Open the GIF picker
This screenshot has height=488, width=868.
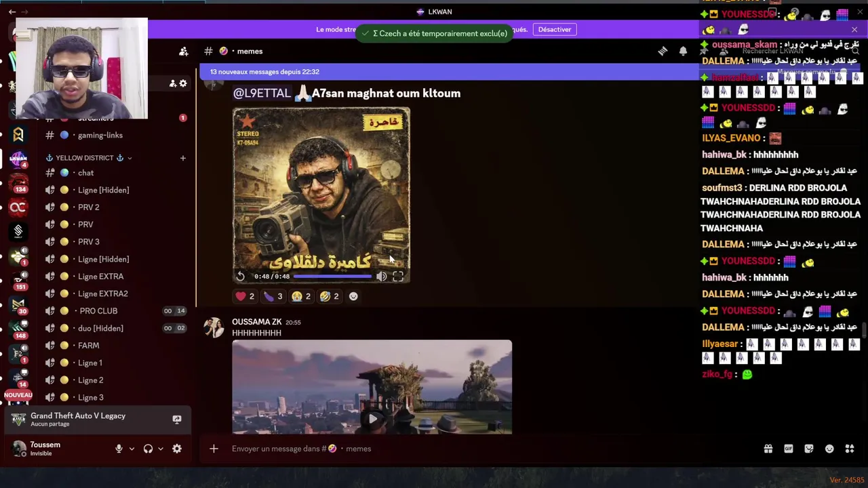tap(789, 449)
